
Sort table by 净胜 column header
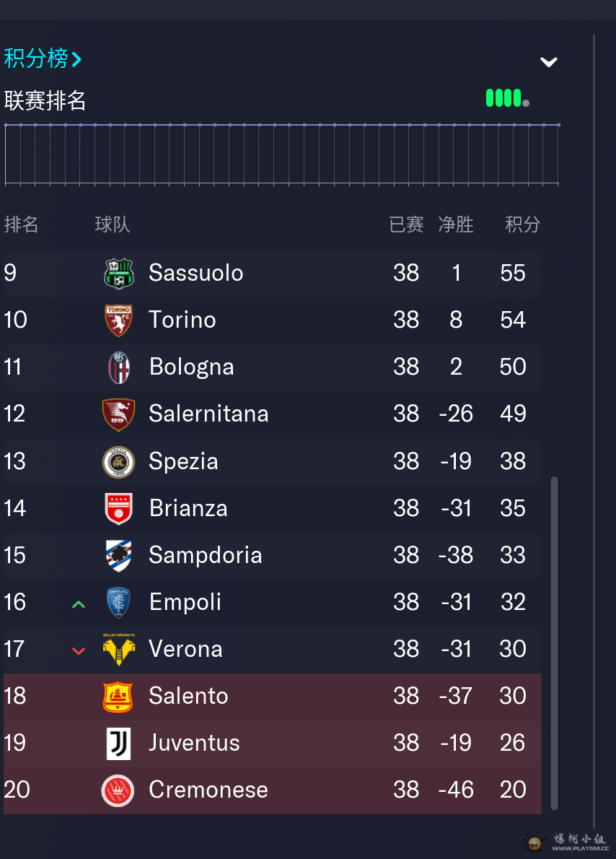coord(456,224)
